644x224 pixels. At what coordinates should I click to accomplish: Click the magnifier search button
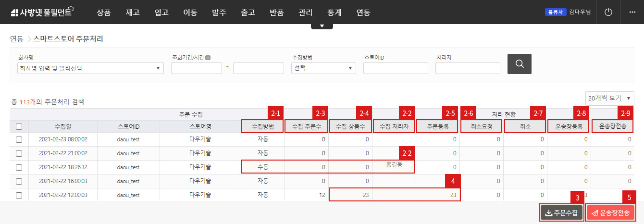point(519,63)
